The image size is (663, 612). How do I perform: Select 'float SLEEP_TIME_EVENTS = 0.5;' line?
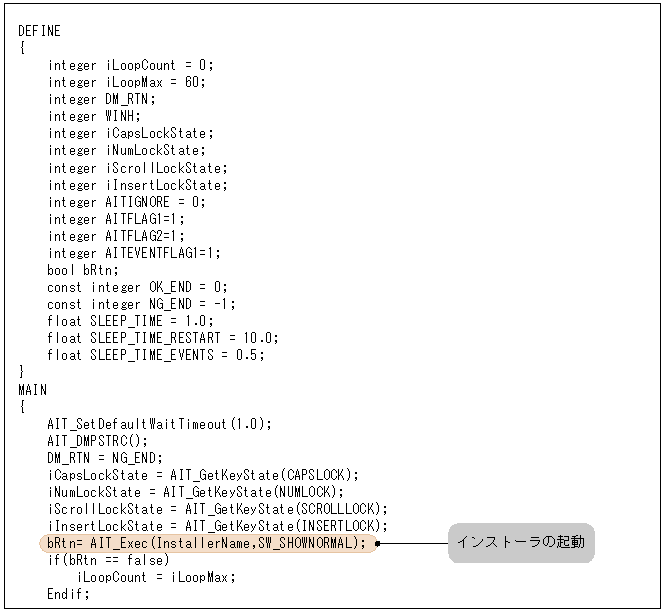click(156, 355)
